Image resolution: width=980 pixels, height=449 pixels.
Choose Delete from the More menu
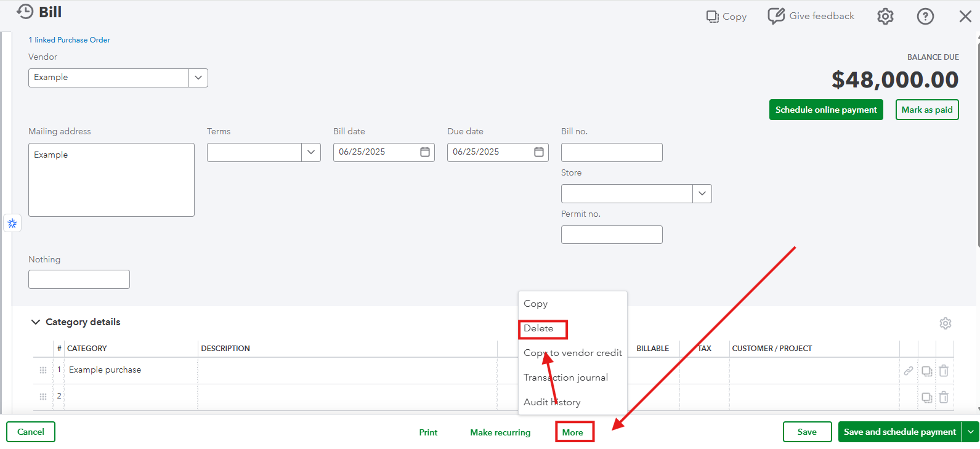(x=538, y=328)
